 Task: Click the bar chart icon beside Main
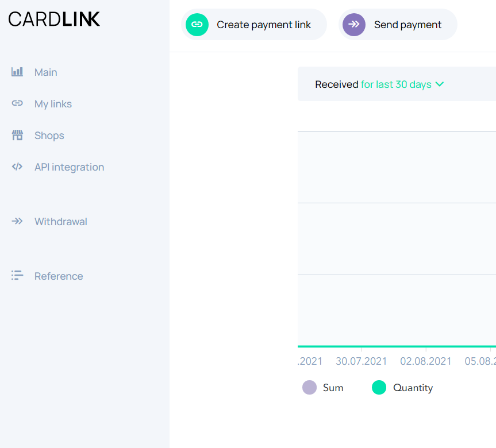(x=17, y=72)
